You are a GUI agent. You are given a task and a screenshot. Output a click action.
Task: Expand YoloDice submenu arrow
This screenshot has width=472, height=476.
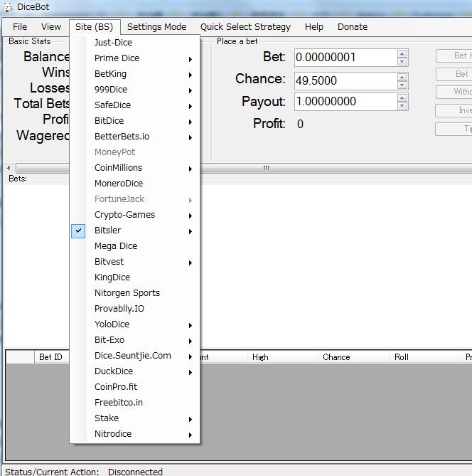[191, 325]
